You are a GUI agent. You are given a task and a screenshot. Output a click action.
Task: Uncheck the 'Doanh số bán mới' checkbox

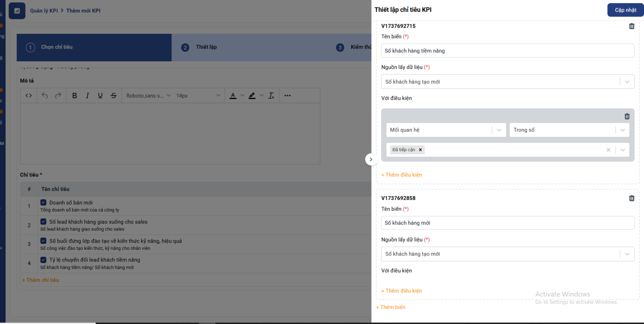[43, 202]
